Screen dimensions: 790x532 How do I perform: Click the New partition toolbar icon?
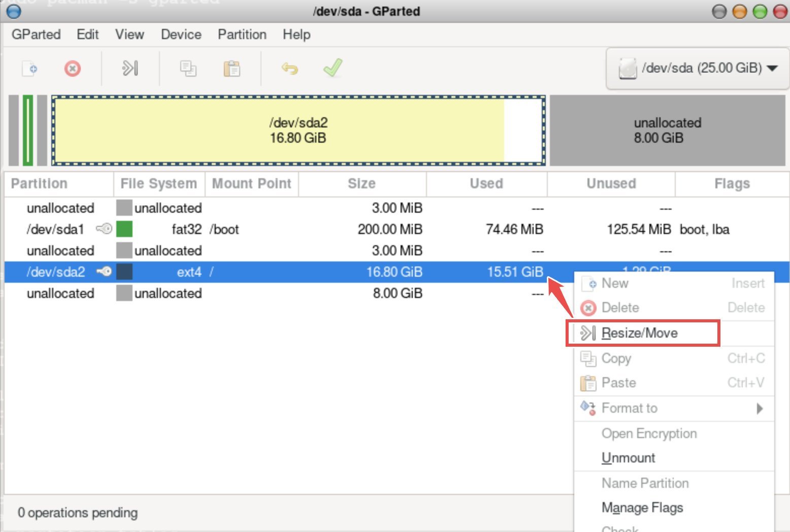tap(29, 68)
